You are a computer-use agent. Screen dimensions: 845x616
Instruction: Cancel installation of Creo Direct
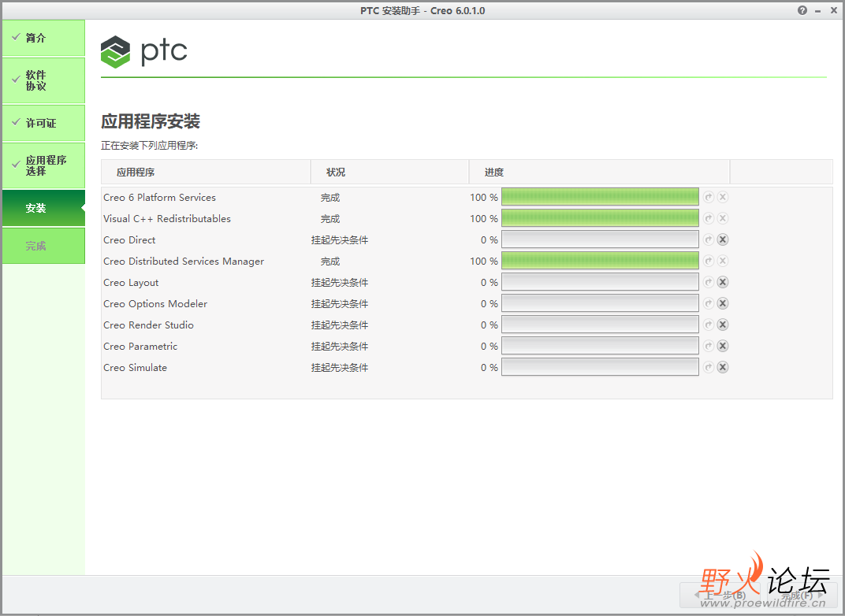pos(723,239)
